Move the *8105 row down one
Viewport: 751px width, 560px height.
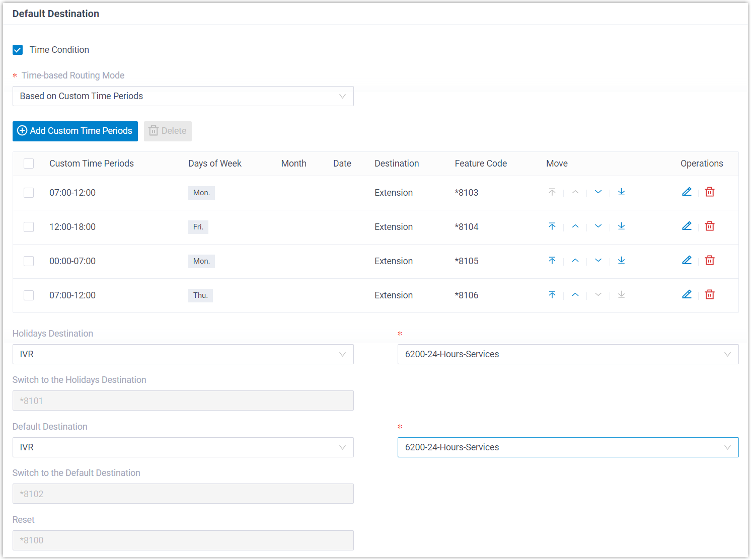(x=598, y=261)
